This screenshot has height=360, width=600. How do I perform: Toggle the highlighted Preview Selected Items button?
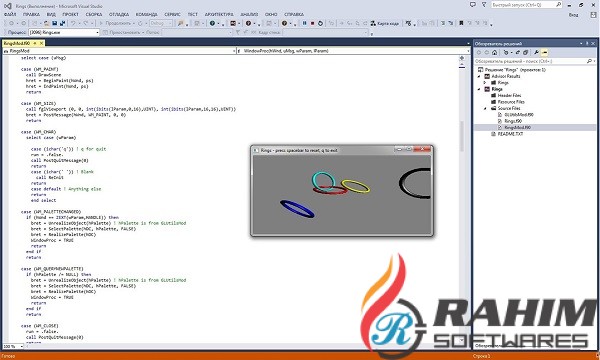545,52
